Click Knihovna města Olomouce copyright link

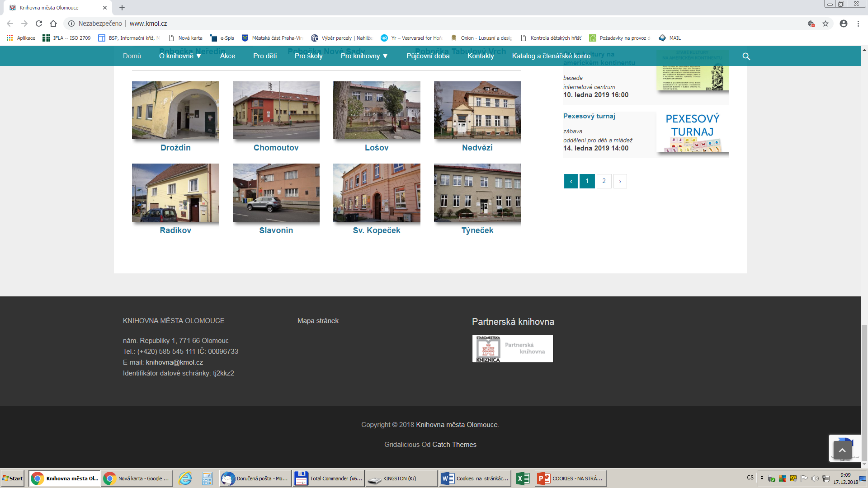click(457, 425)
